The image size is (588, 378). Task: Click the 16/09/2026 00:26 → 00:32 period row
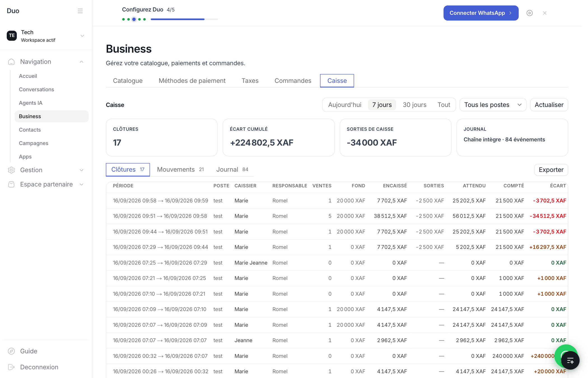(161, 372)
